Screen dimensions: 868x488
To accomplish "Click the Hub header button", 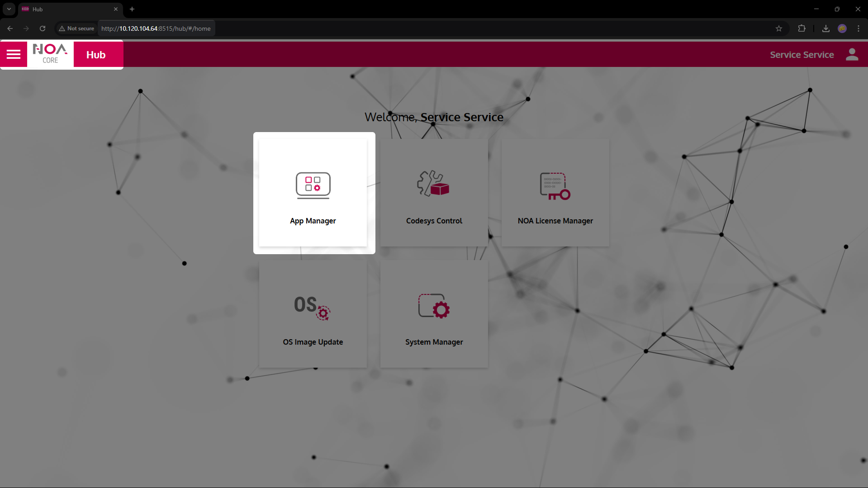I will (x=96, y=55).
